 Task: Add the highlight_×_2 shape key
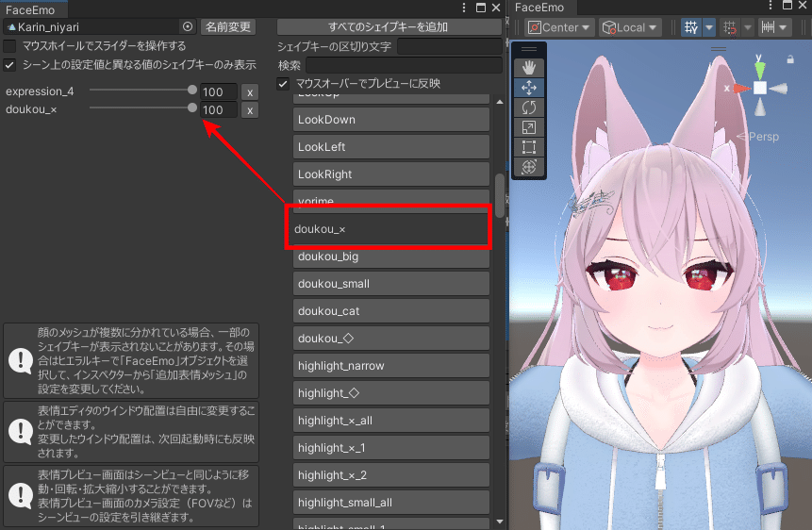tap(391, 475)
